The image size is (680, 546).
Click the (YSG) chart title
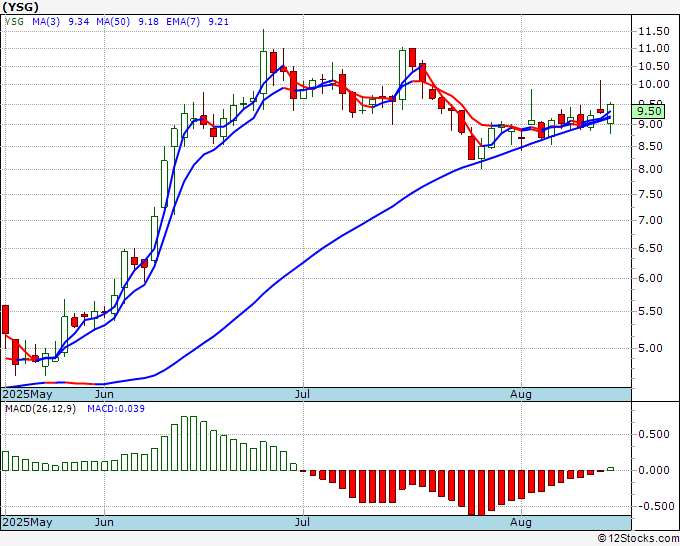(20, 7)
